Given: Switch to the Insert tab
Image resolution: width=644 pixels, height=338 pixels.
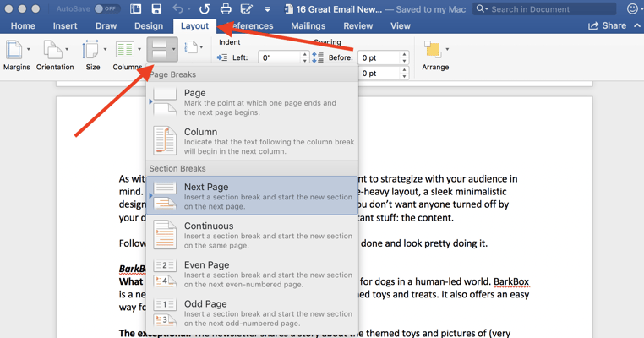Looking at the screenshot, I should (65, 26).
